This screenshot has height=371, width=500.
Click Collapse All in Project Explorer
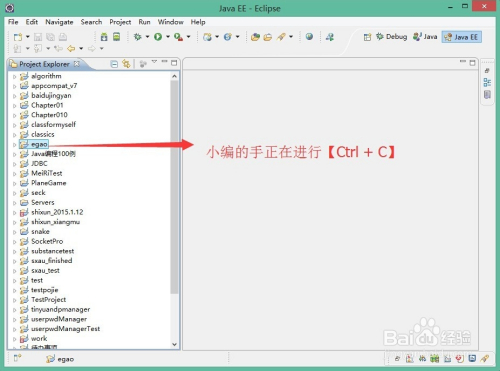coord(114,64)
